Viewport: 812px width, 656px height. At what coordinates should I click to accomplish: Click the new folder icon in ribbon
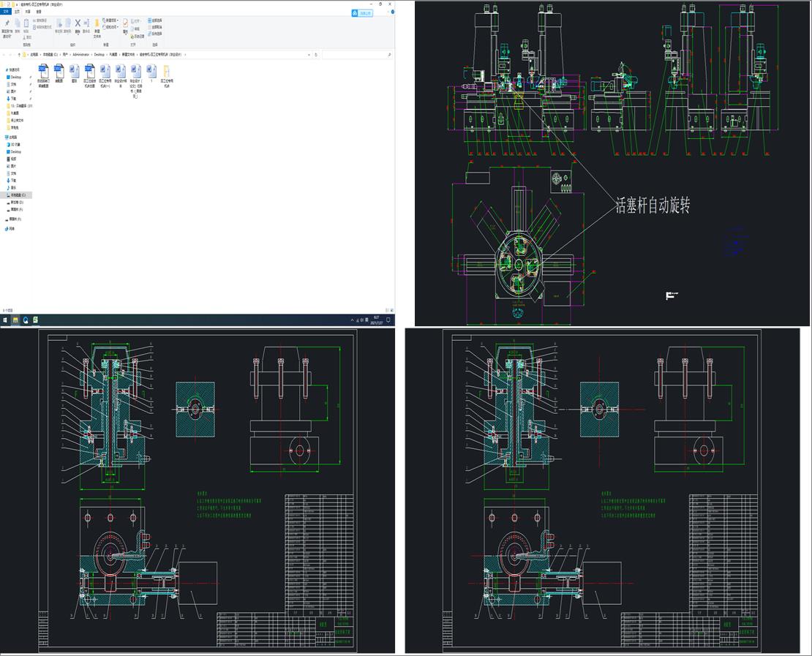pos(97,23)
